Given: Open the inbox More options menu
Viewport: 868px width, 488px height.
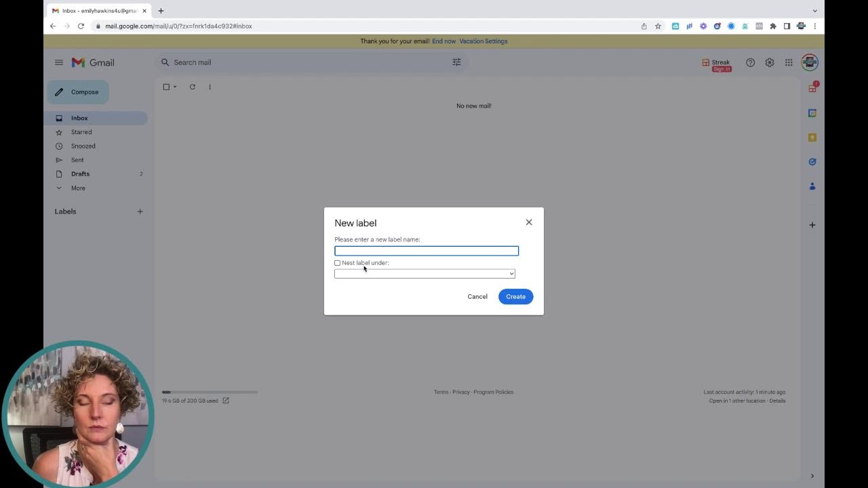Looking at the screenshot, I should tap(210, 87).
